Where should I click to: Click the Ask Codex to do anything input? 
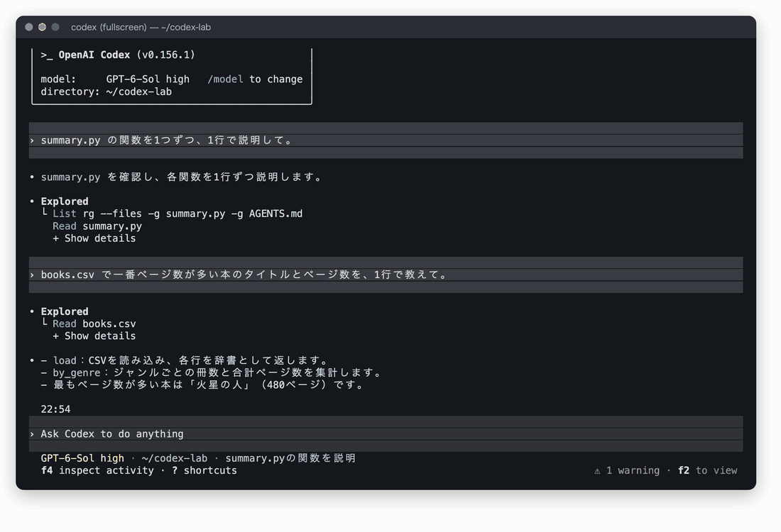(x=386, y=434)
